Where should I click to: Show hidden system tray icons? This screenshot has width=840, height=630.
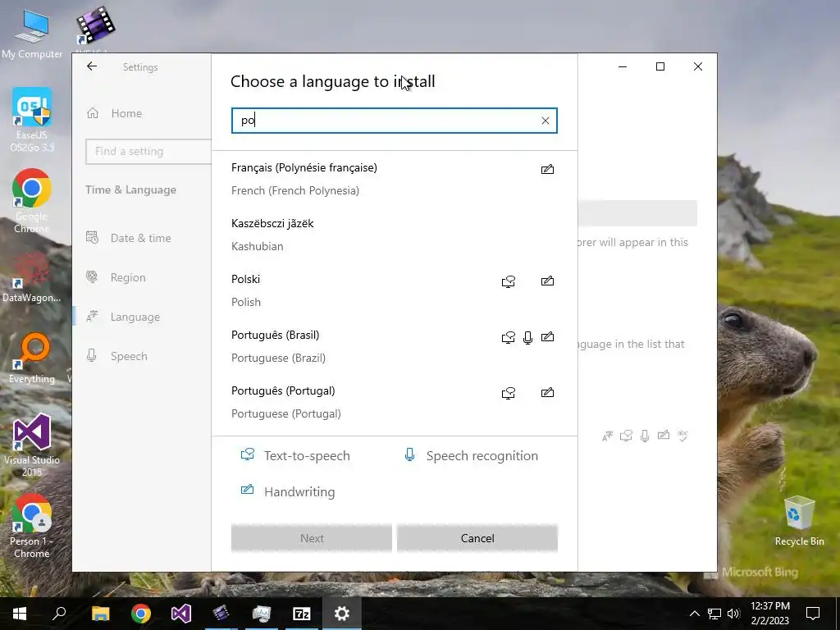click(x=694, y=614)
